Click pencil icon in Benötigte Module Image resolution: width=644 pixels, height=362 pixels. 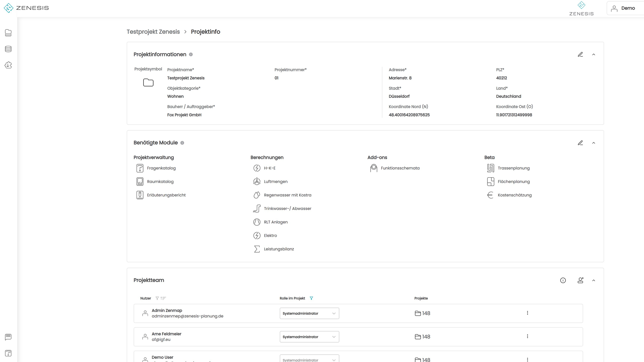coord(580,143)
